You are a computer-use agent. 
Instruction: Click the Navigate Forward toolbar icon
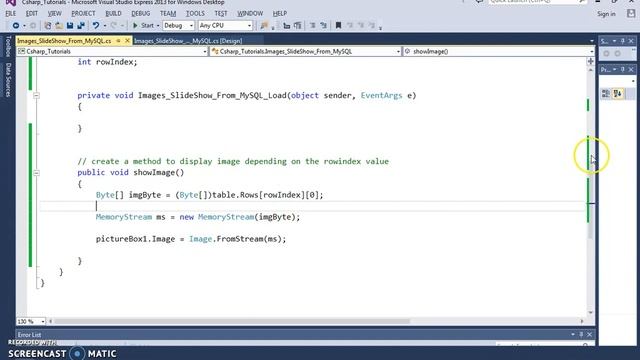(x=33, y=26)
